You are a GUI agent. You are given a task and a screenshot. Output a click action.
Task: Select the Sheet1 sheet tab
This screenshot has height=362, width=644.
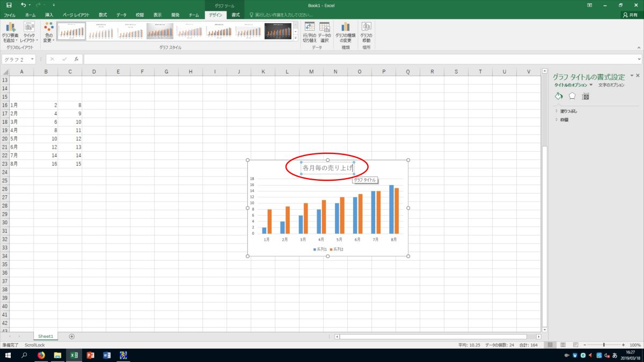click(x=46, y=336)
